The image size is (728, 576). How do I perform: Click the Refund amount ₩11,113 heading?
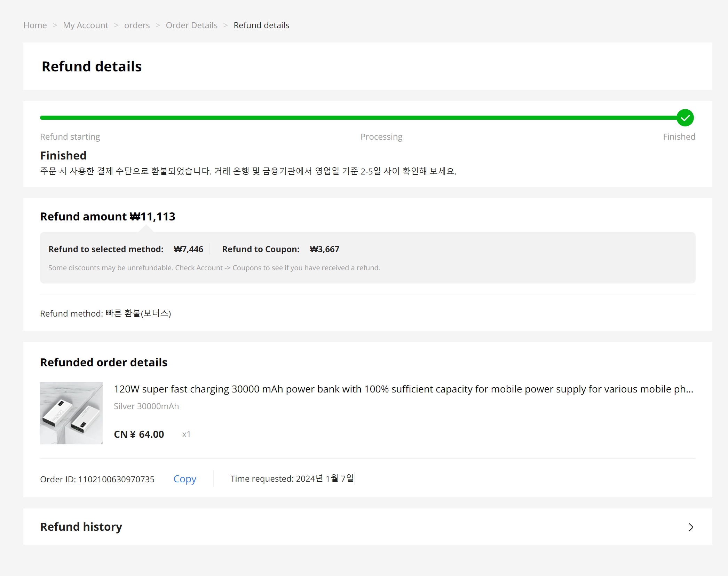(108, 217)
